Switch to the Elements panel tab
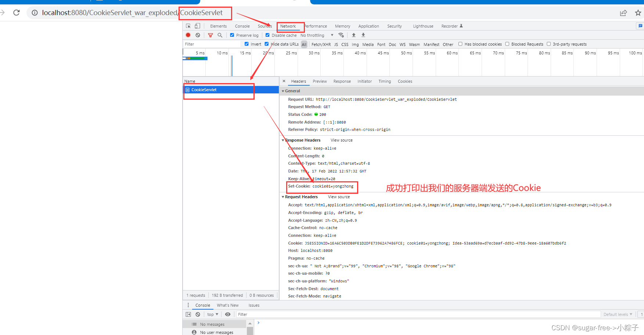Viewport: 644px width, 335px height. point(218,26)
